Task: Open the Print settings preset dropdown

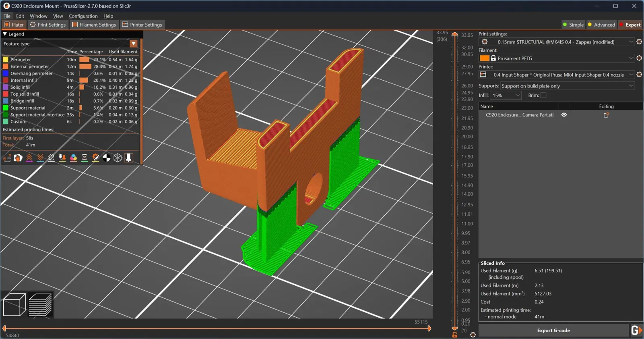Action: [x=557, y=42]
